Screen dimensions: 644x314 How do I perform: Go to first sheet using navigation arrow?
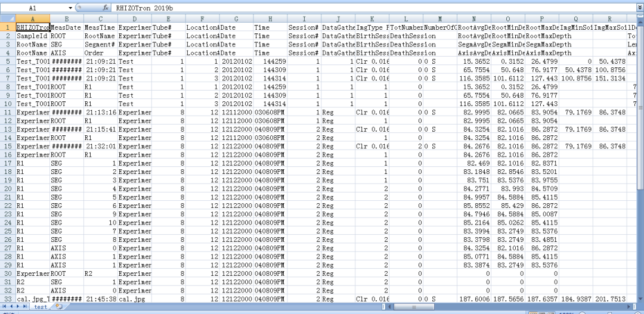coord(5,306)
